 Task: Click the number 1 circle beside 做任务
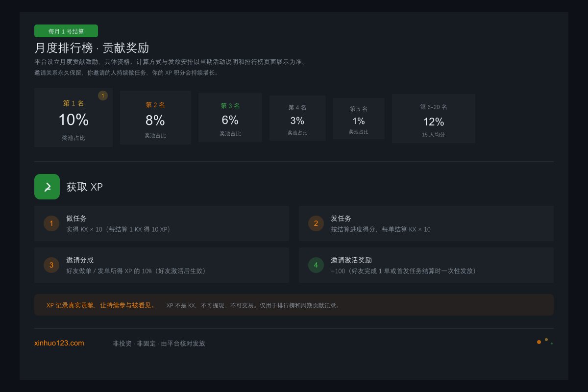tap(51, 223)
